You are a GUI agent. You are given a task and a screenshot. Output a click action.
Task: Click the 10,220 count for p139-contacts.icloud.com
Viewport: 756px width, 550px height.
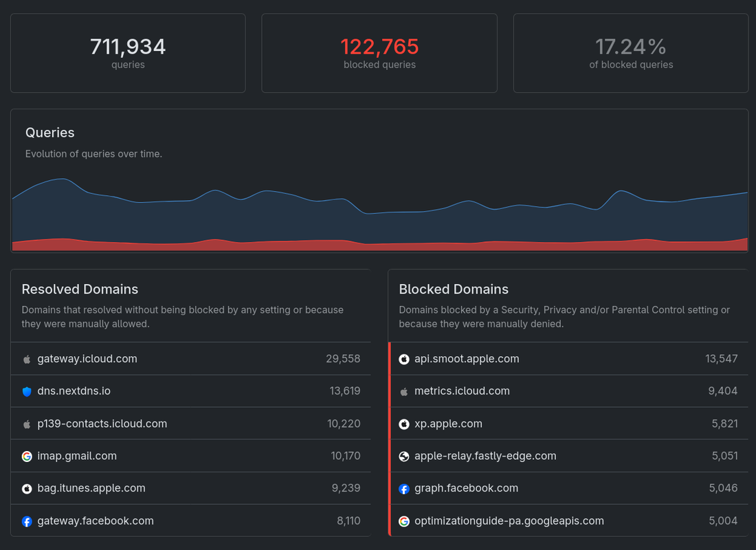(344, 423)
